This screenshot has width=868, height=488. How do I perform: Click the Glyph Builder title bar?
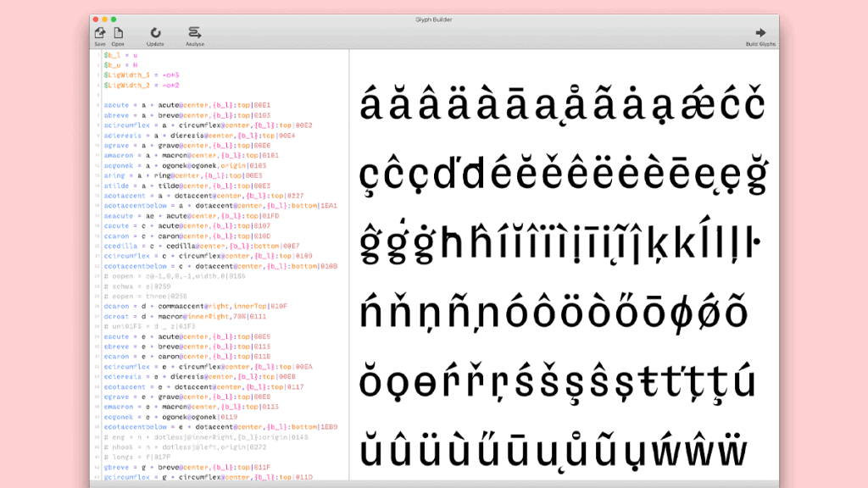tap(434, 18)
